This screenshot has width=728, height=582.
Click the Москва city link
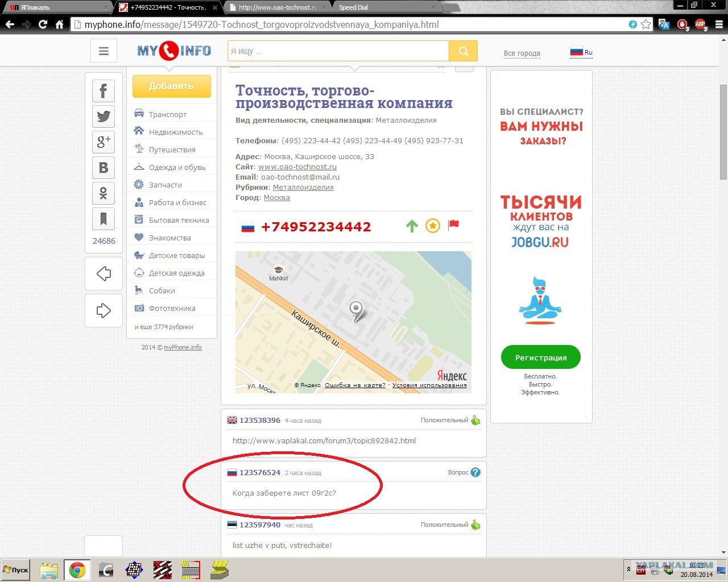tap(277, 197)
